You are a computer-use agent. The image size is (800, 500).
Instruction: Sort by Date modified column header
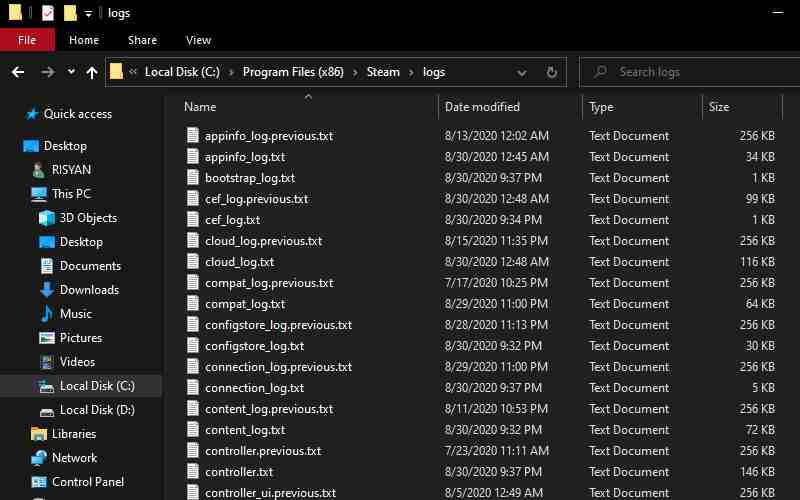482,107
